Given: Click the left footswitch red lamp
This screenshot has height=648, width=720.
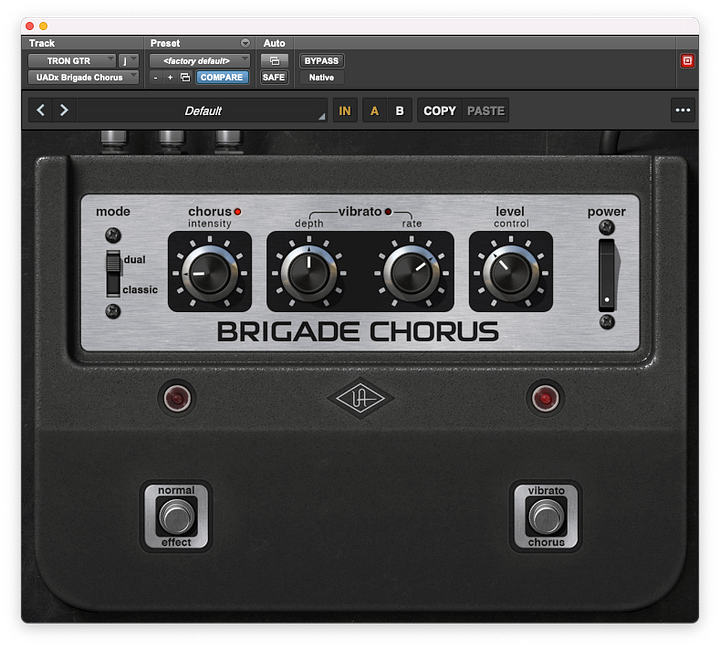Looking at the screenshot, I should 177,398.
